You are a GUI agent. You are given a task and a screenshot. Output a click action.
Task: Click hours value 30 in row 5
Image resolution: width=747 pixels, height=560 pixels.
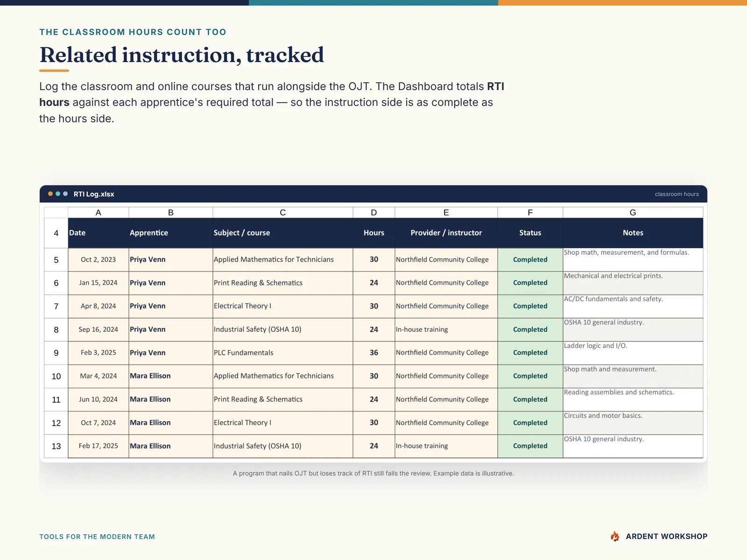(x=374, y=259)
